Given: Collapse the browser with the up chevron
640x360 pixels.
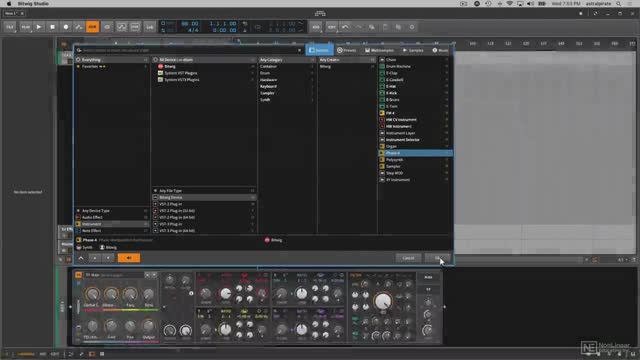Looking at the screenshot, I should [x=81, y=258].
